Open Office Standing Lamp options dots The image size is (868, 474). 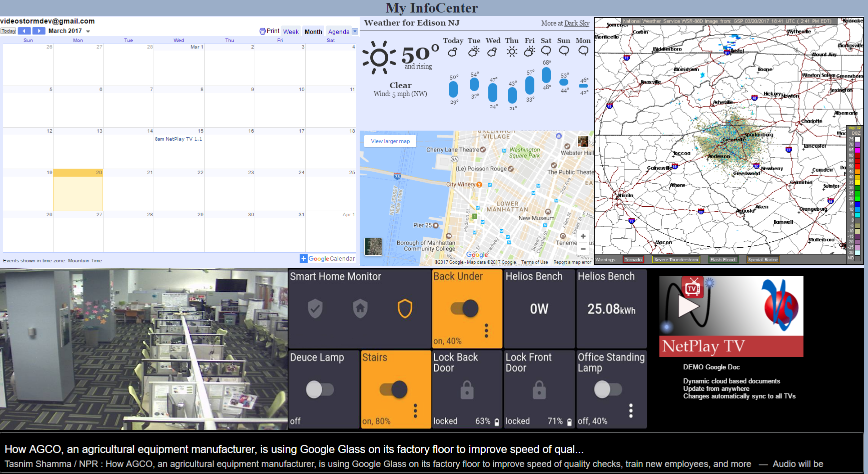[631, 411]
